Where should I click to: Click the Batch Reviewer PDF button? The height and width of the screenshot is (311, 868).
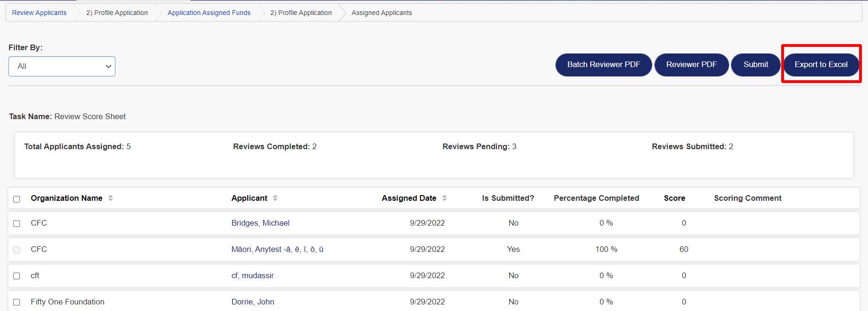pos(603,65)
